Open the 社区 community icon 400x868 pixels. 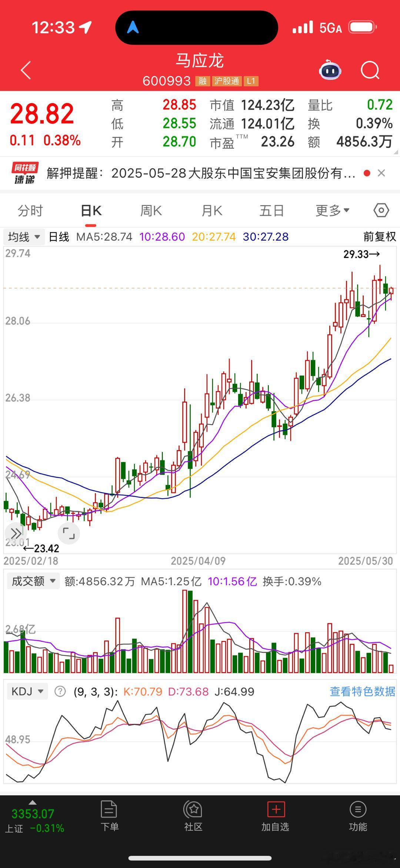pyautogui.click(x=193, y=809)
